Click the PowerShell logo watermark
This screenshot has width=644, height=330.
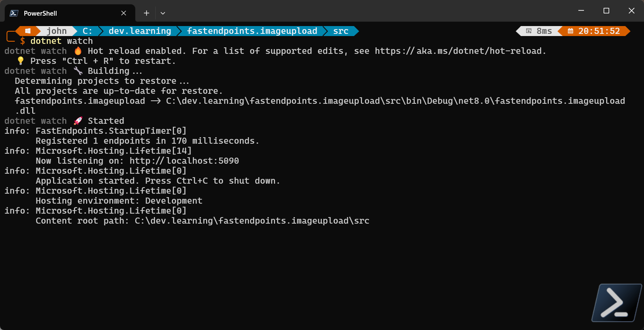(x=617, y=303)
